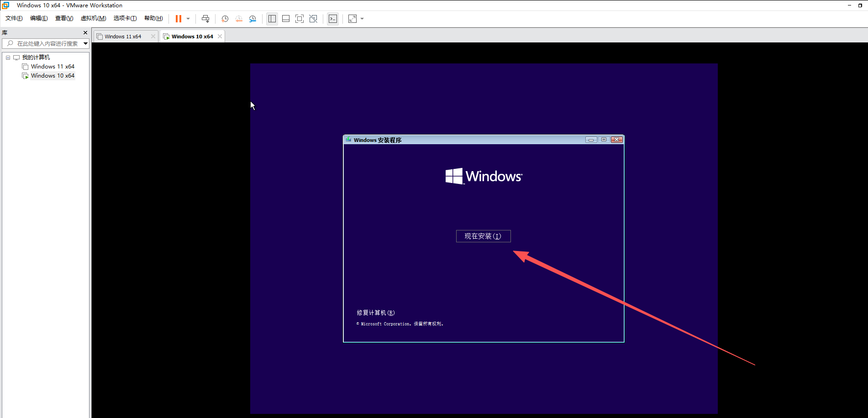The height and width of the screenshot is (418, 868).
Task: Open the display stretch options dropdown arrow
Action: pos(362,19)
